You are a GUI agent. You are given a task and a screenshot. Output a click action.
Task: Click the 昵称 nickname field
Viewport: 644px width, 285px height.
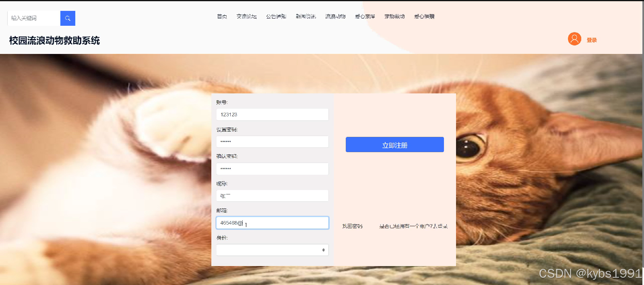272,196
